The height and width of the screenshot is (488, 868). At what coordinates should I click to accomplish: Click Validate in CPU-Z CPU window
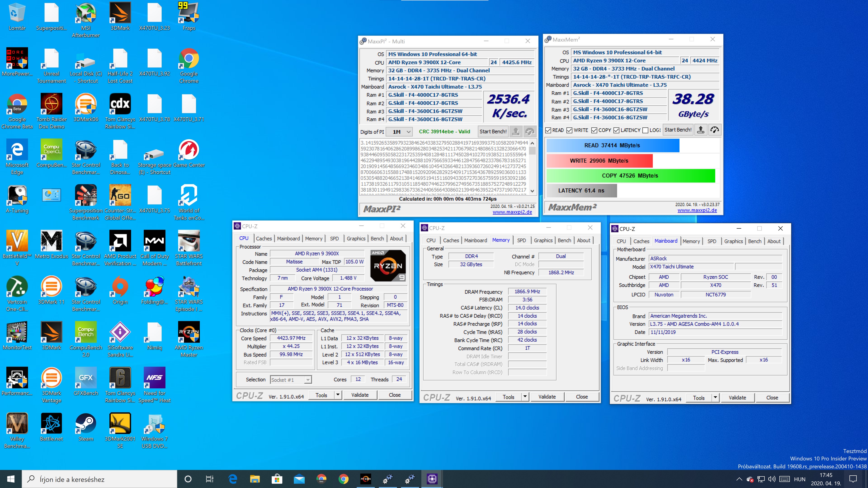click(x=360, y=395)
